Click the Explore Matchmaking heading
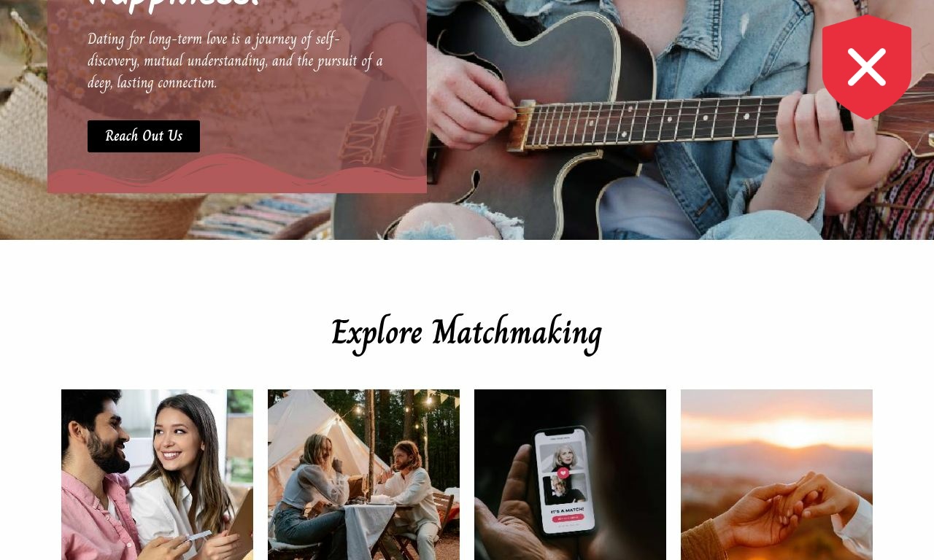Viewport: 934px width, 560px height. tap(466, 333)
